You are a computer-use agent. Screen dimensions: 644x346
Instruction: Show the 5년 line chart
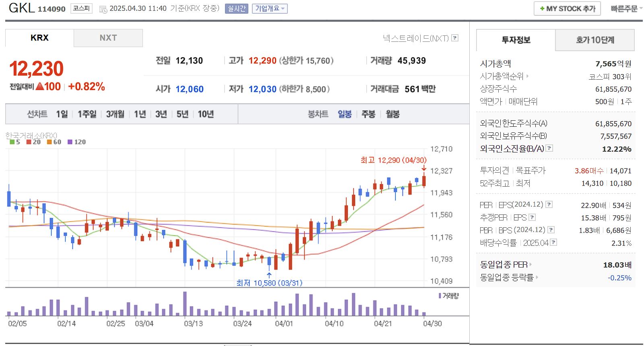coord(182,114)
